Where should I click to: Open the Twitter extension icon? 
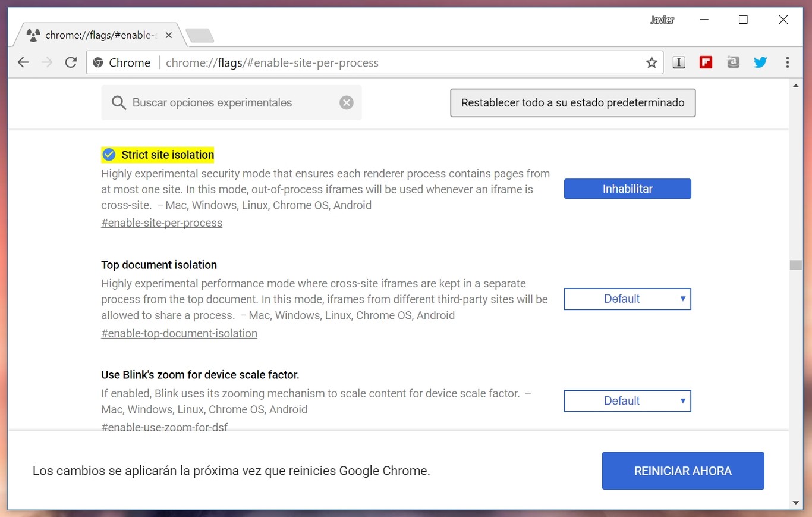point(760,62)
